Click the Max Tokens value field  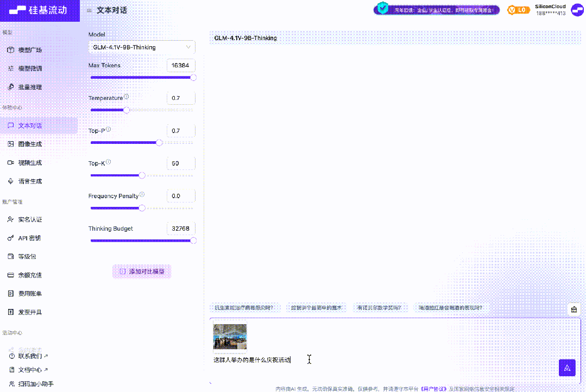pos(181,65)
